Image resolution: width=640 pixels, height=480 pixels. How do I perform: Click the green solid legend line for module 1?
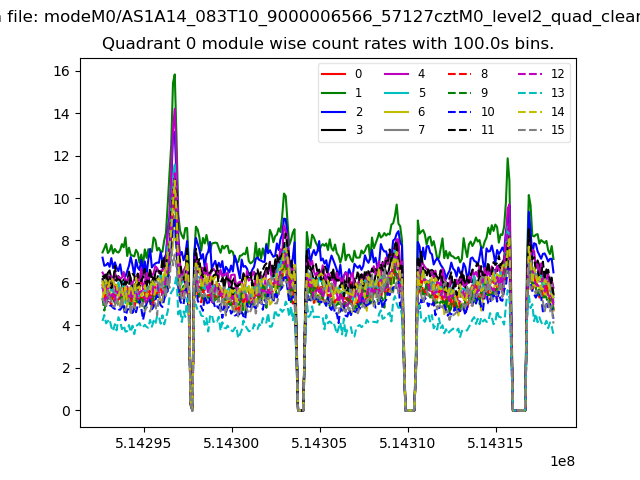335,93
